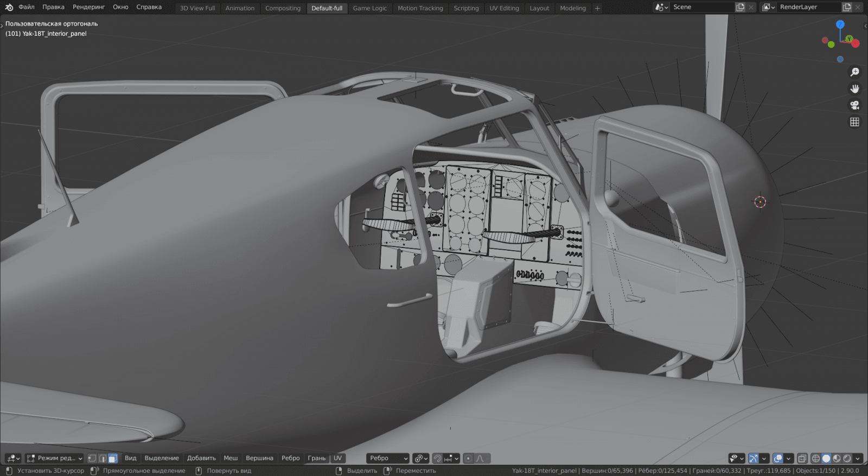868x476 pixels.
Task: Switch to the 3D View Full workspace tab
Action: (197, 8)
